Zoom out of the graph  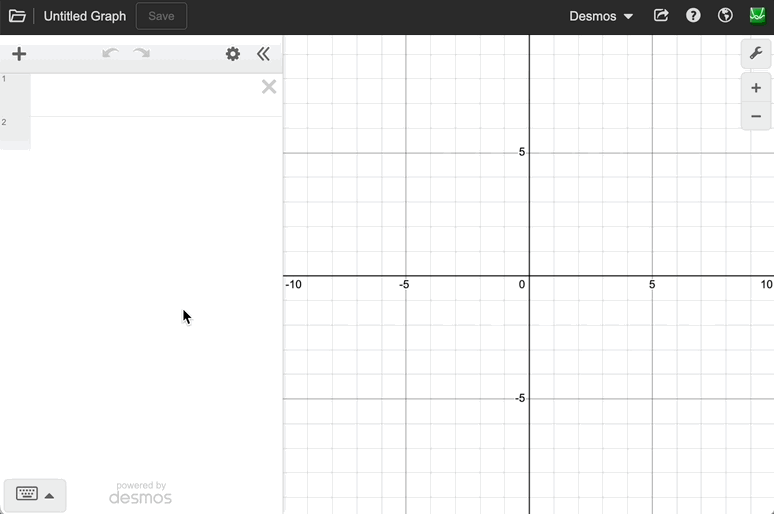coord(756,116)
